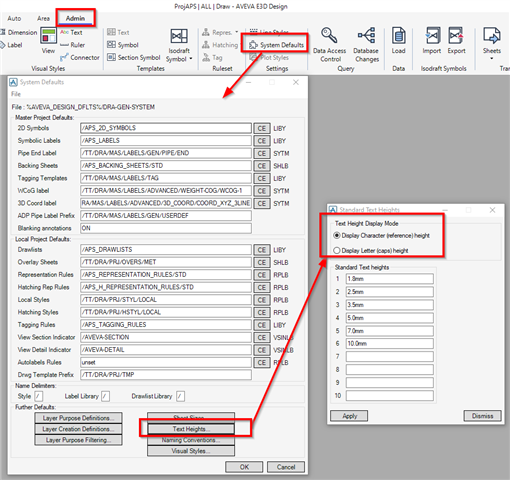Viewport: 510px width, 480px height.
Task: Open the Admin ribbon tab
Action: point(75,18)
